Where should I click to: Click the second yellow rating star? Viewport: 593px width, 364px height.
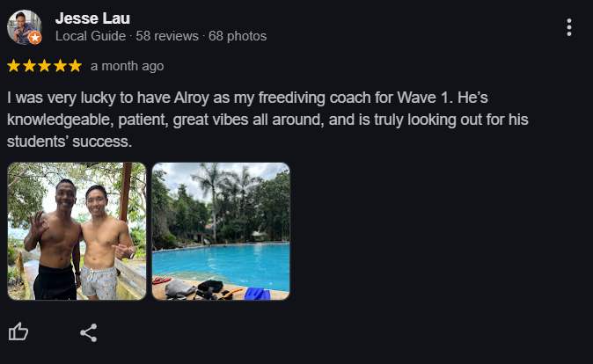29,66
